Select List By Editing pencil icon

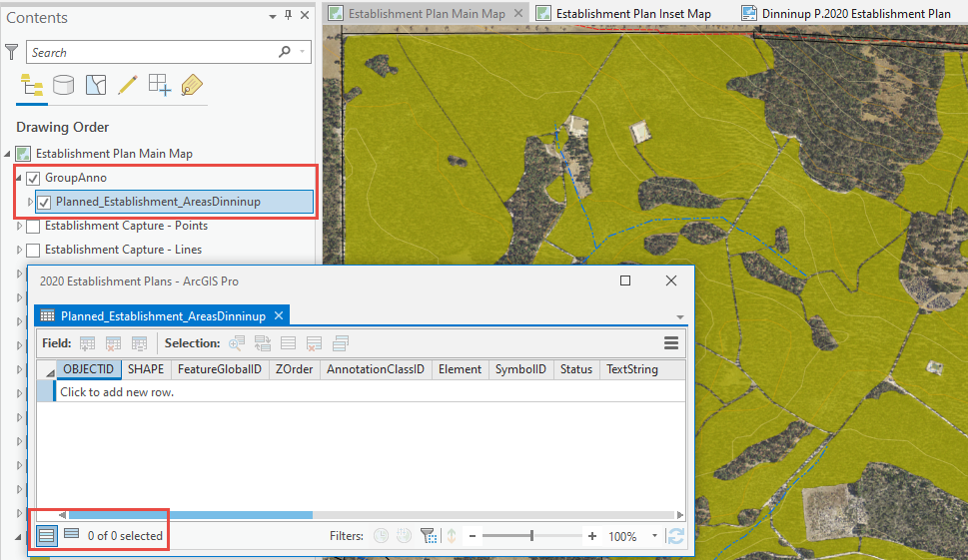coord(127,85)
